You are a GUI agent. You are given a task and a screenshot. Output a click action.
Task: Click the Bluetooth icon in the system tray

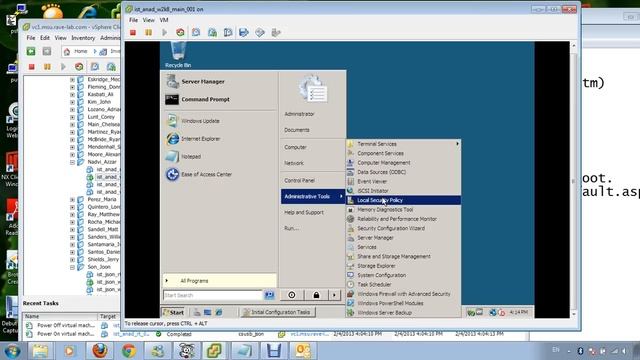(x=580, y=351)
